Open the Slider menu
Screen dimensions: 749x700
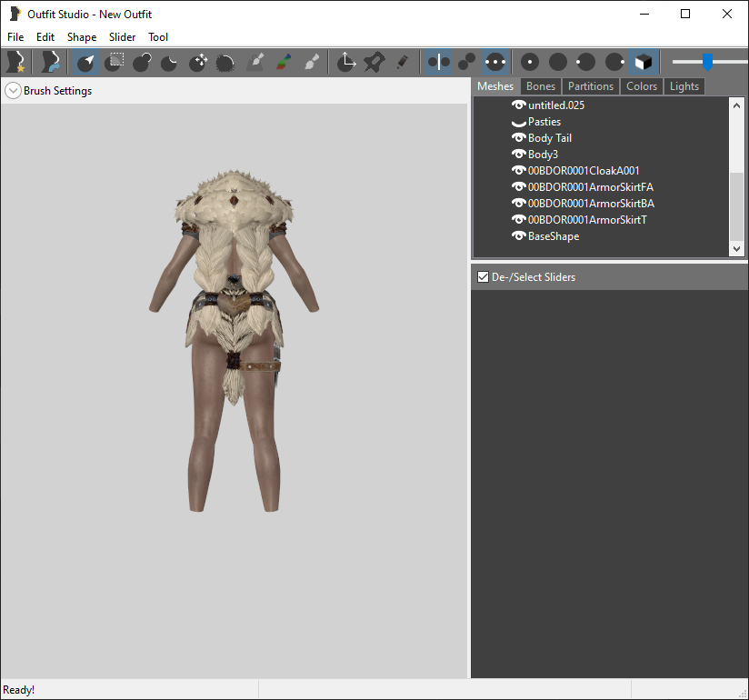(x=123, y=37)
